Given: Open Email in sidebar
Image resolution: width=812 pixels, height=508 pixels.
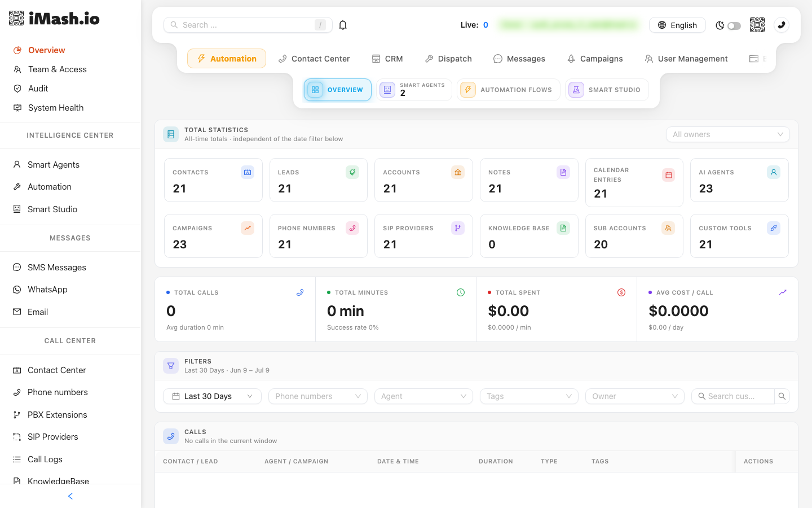Looking at the screenshot, I should pyautogui.click(x=38, y=312).
